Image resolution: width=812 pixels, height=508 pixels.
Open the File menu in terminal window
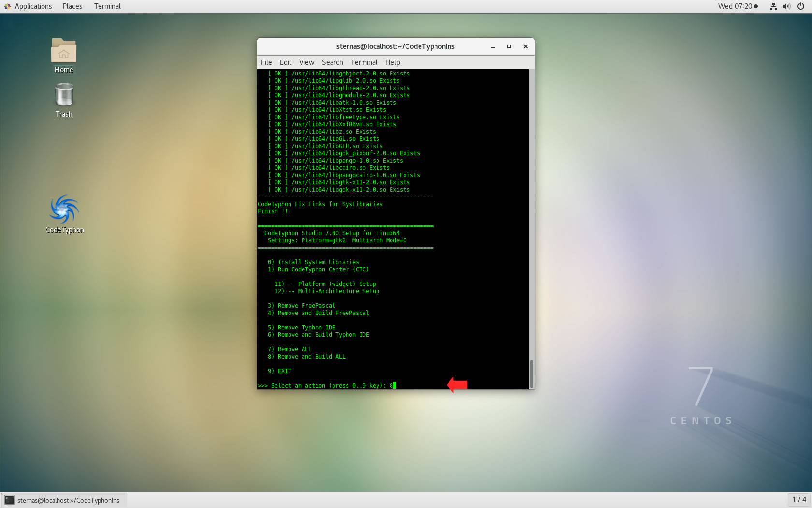click(266, 62)
